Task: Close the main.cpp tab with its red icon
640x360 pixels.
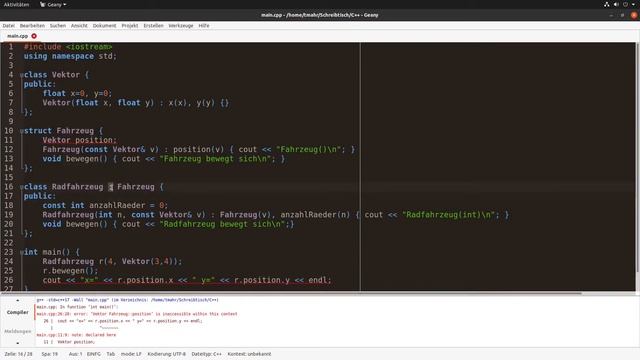Action: click(x=34, y=36)
